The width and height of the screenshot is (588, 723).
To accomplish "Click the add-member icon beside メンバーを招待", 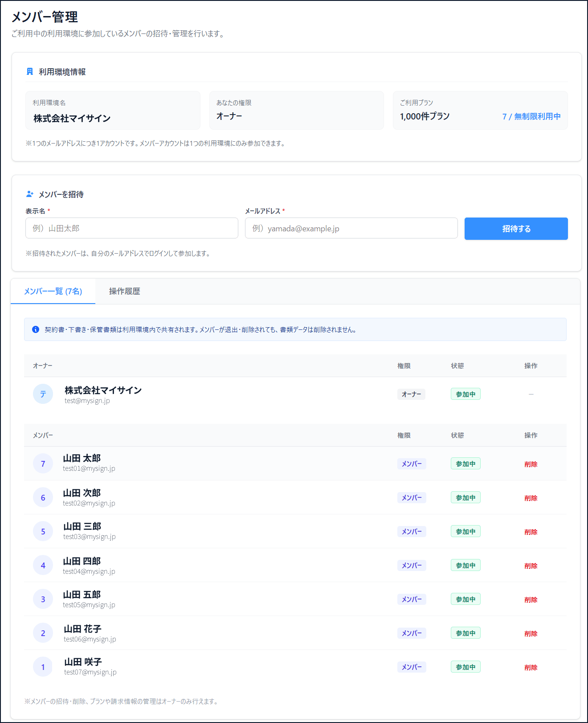I will pyautogui.click(x=30, y=194).
